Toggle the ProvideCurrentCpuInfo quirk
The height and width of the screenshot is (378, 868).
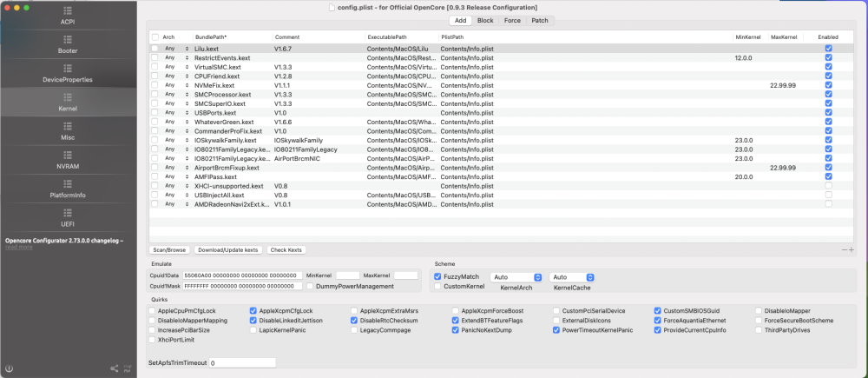tap(658, 330)
